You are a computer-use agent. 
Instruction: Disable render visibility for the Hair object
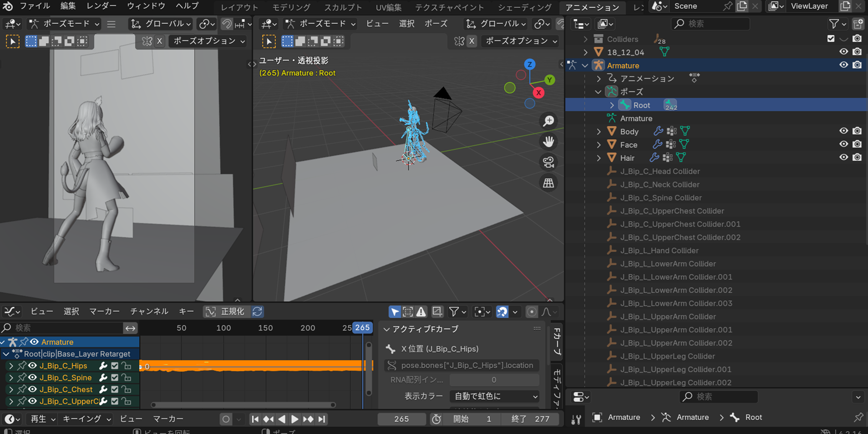coord(858,157)
